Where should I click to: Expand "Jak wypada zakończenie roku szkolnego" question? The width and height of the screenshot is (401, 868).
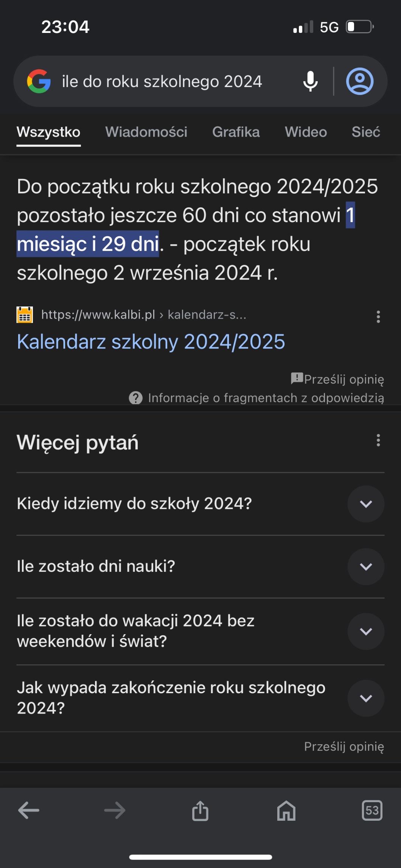(366, 698)
